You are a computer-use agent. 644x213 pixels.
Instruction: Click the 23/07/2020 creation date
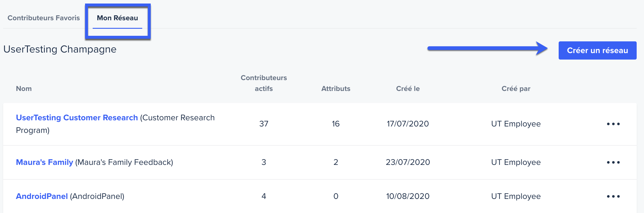coord(408,162)
